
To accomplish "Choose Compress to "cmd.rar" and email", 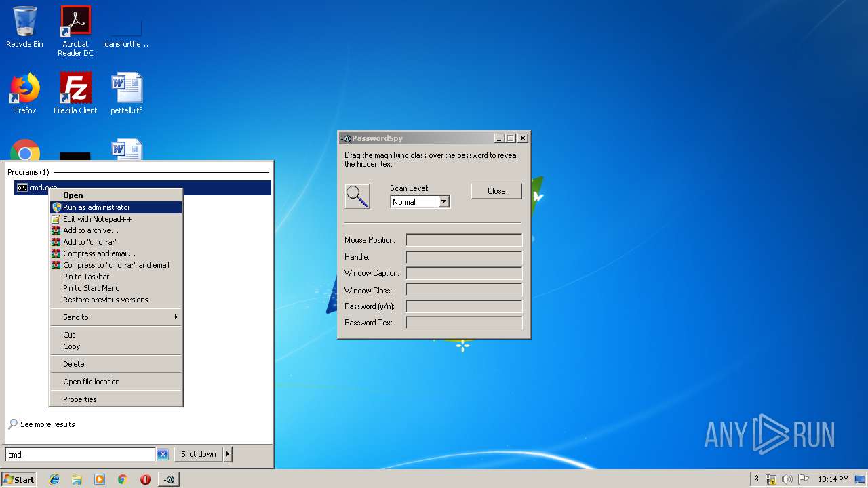I will [116, 265].
